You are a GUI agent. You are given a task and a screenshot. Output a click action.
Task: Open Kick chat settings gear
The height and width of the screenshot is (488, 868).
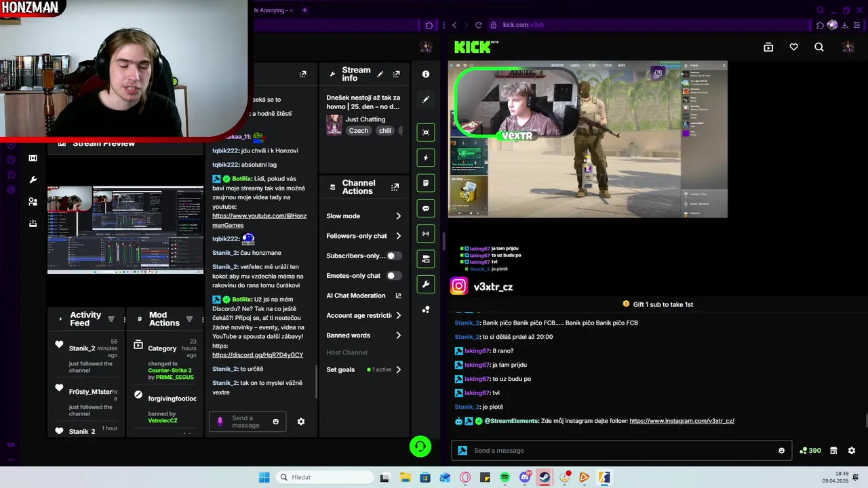coord(852,451)
